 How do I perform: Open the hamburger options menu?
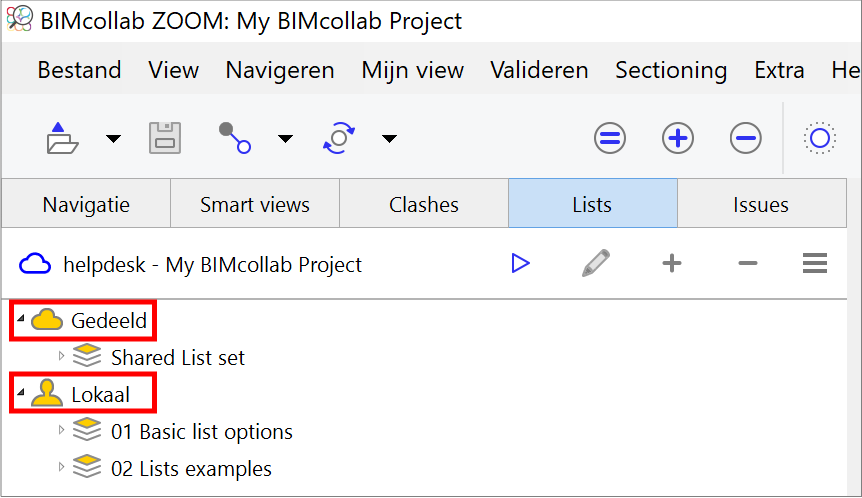pos(815,263)
